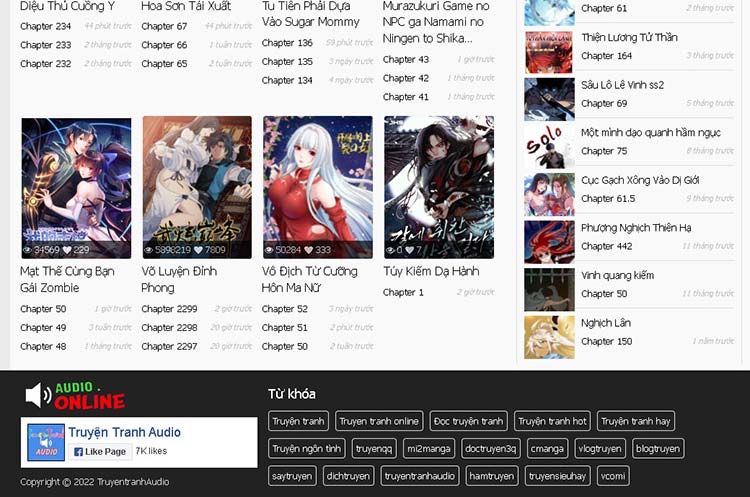The image size is (750, 497).
Task: Open Thiện Lương Tử Thần sidebar title
Action: [629, 37]
